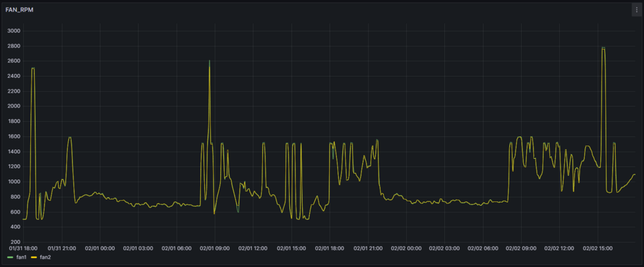644x267 pixels.
Task: Click the 2000 y-axis label
Action: click(x=14, y=107)
